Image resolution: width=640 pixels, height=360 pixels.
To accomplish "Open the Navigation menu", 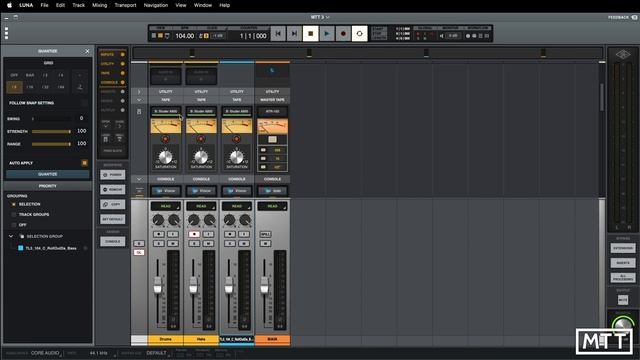I will click(x=156, y=5).
